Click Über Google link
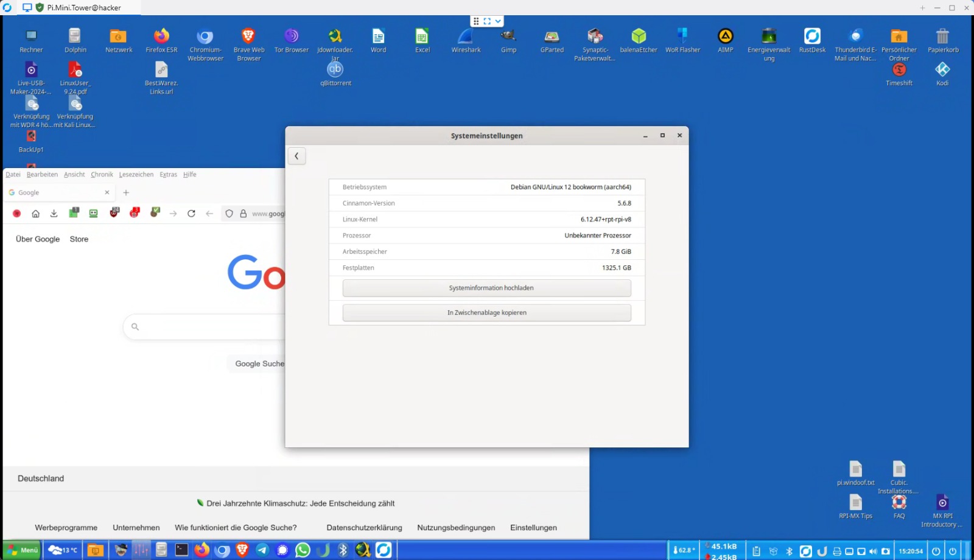This screenshot has width=974, height=560. click(38, 239)
